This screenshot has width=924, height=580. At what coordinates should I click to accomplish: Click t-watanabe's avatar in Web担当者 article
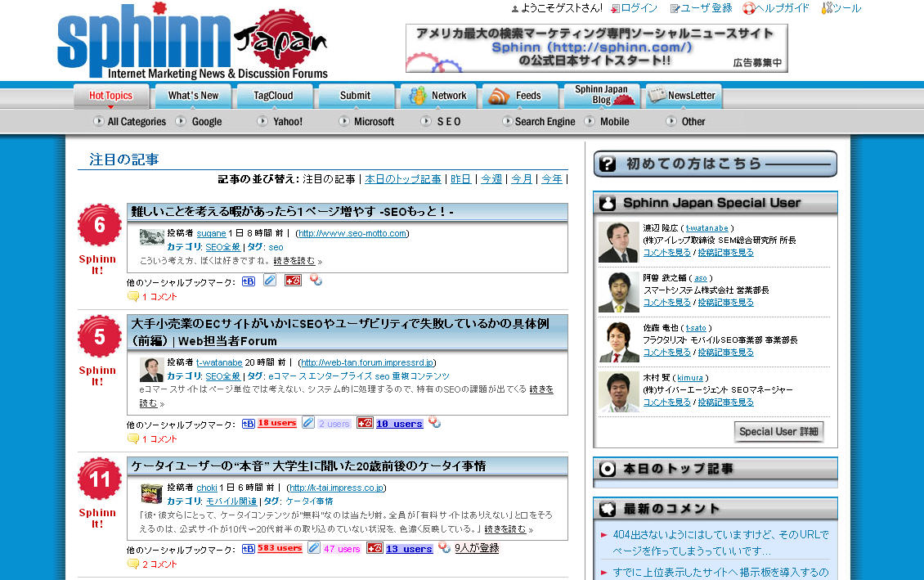(151, 370)
